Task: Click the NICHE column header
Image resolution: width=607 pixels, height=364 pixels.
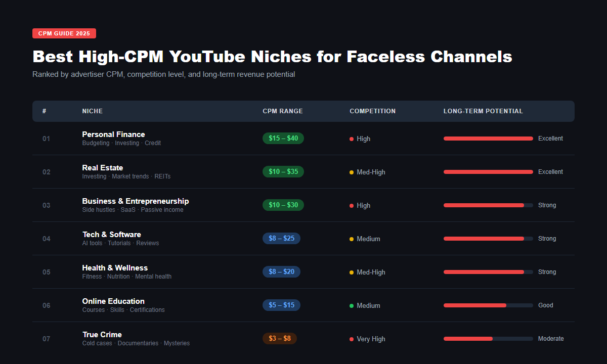Action: (x=93, y=111)
